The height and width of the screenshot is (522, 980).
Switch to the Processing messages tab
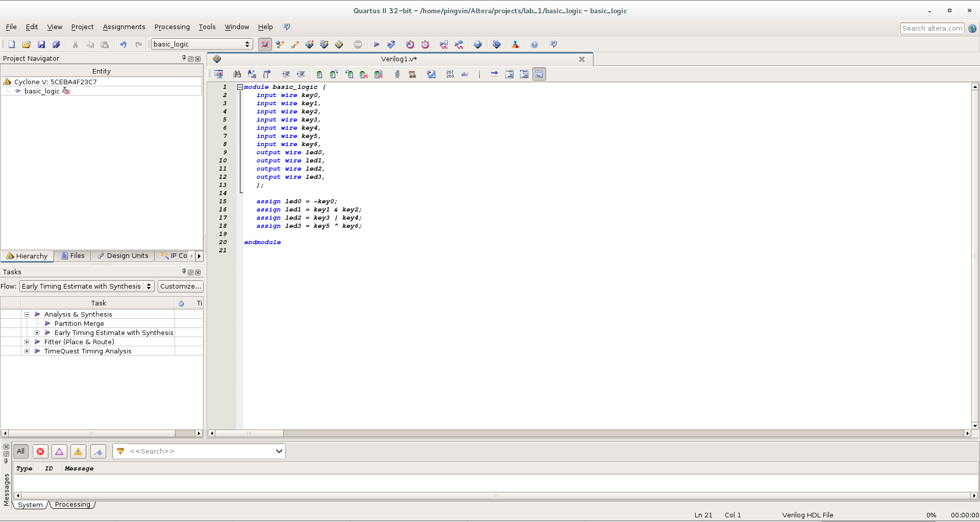72,505
